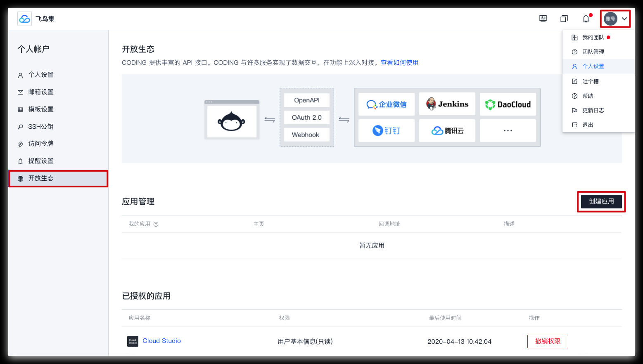
Task: Click the help question mark beside 我的应用
Action: tap(156, 225)
